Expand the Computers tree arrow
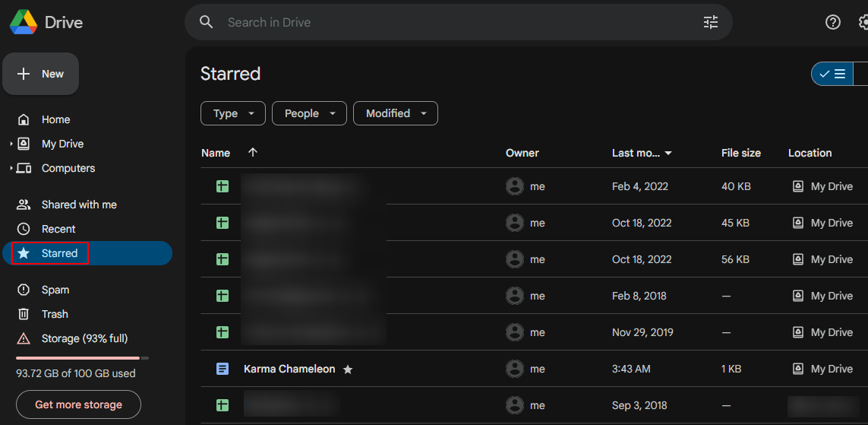The width and height of the screenshot is (868, 425). coord(11,169)
